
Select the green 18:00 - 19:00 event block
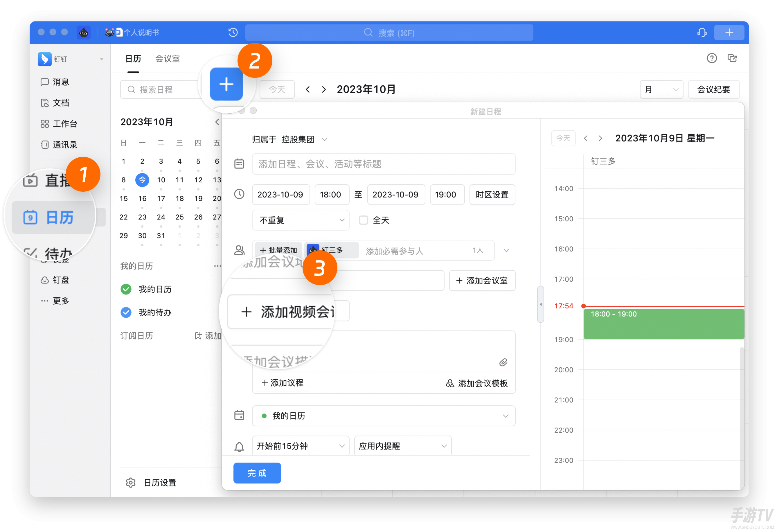tap(663, 324)
